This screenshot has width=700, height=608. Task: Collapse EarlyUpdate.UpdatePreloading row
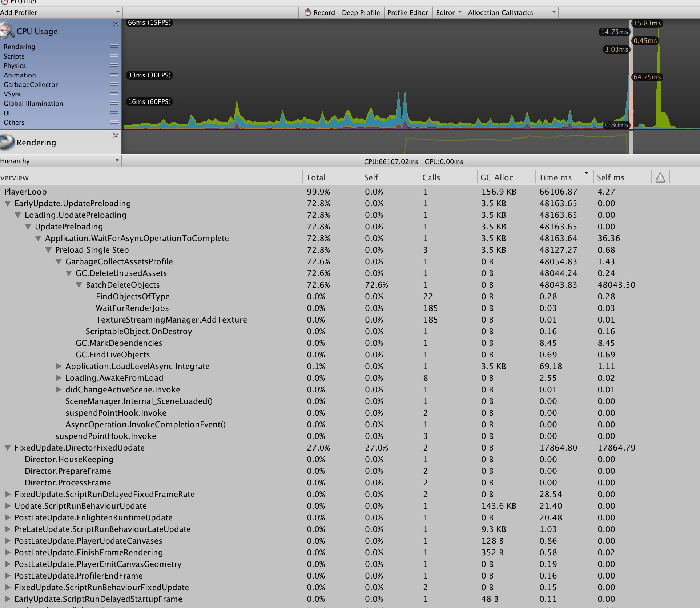point(7,203)
